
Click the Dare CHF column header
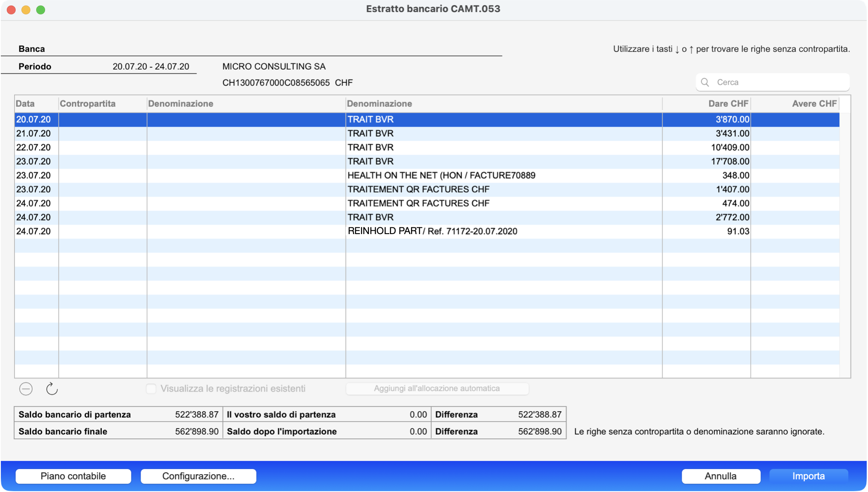pyautogui.click(x=728, y=104)
